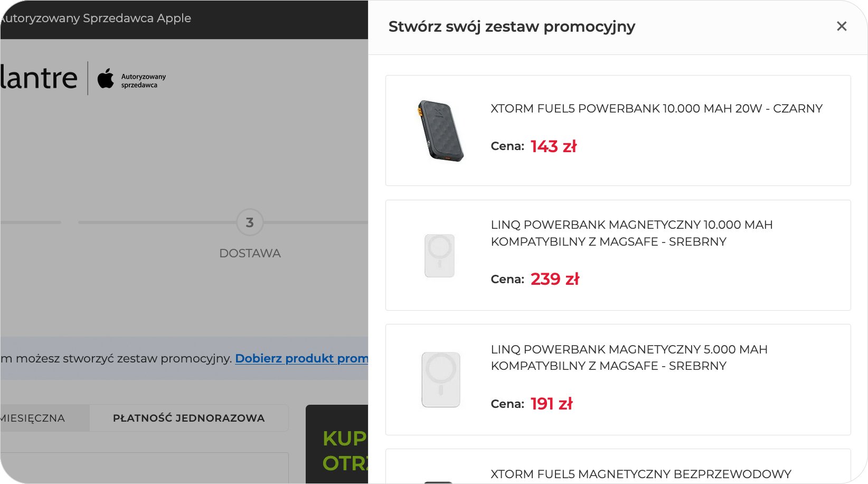Viewport: 868px width, 484px height.
Task: Click the LINQ 5.000 mAh powerbank image
Action: point(441,380)
